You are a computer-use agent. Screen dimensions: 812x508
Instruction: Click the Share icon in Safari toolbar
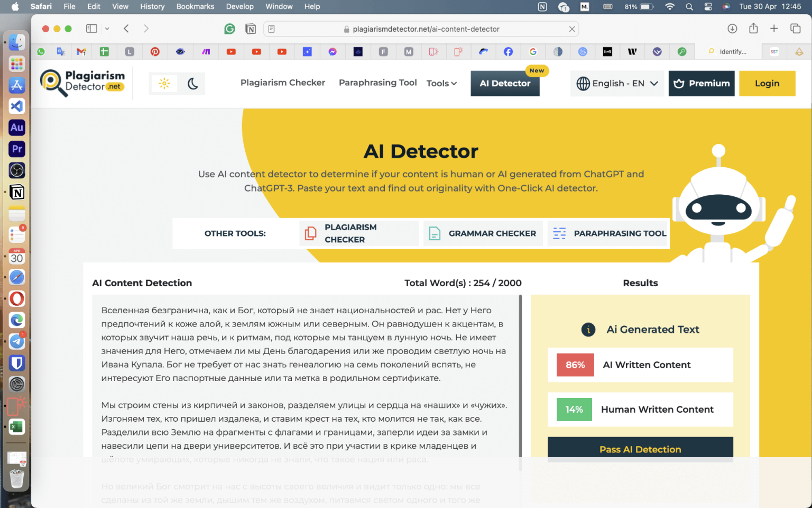click(753, 29)
